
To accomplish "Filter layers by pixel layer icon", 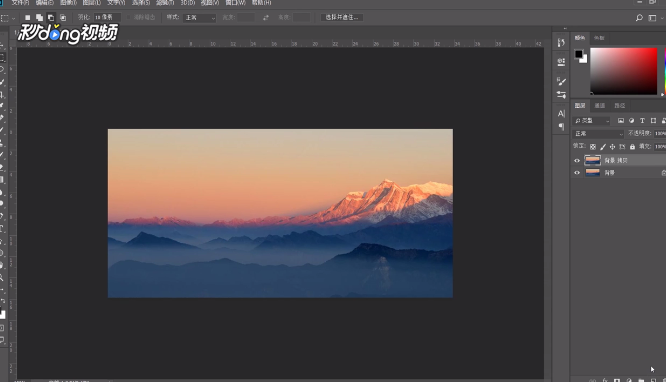I will coord(621,121).
